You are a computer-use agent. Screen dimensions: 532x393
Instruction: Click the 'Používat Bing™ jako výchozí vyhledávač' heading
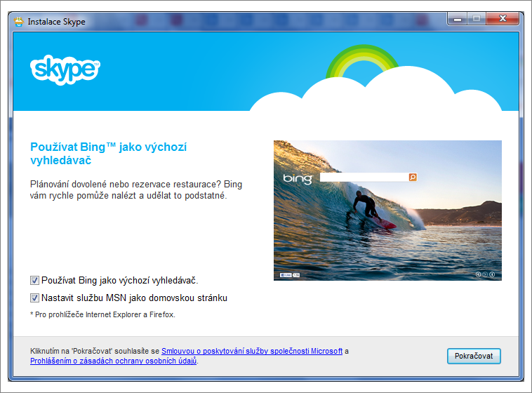click(109, 154)
